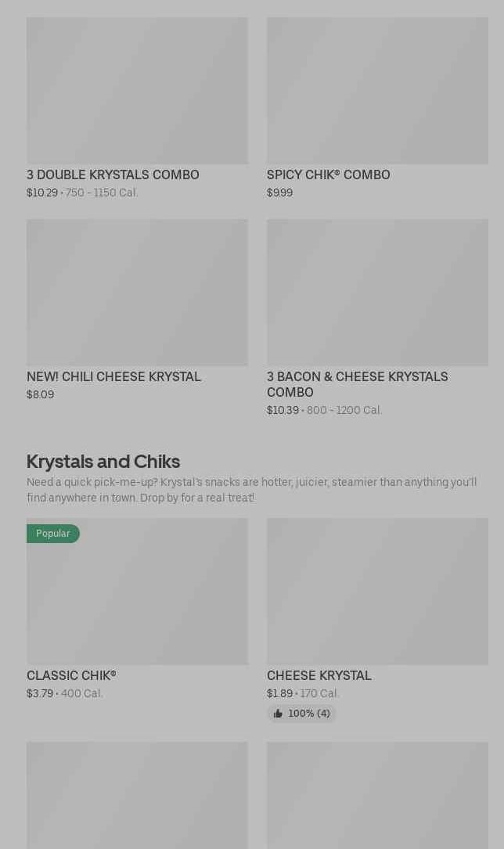Screen dimensions: 504x849
Task: Click the 3 DOUBLE KRYSTALS COMBO title
Action: [113, 175]
